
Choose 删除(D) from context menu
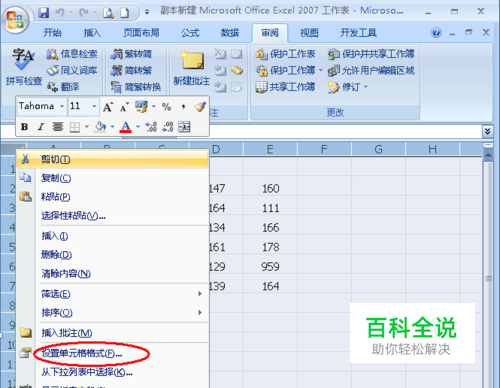coord(112,255)
